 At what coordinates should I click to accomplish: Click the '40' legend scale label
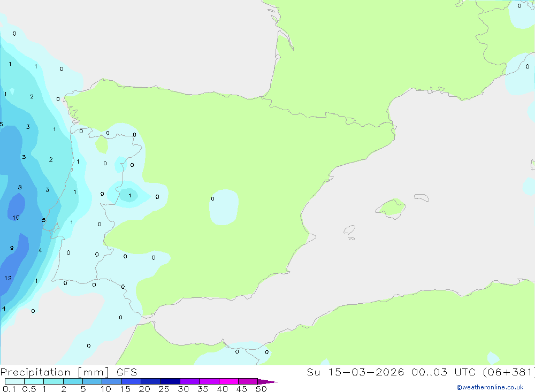pos(223,389)
